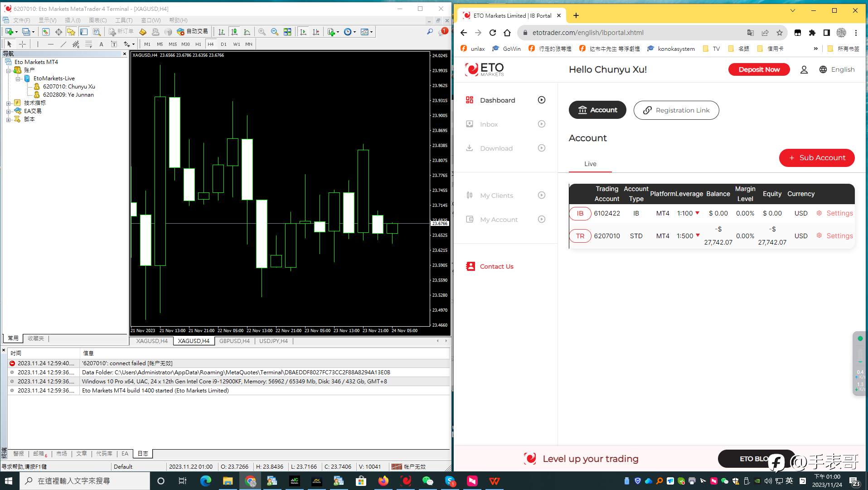Open leverage dropdown for account 6102422
Screen dimensions: 868x490
[697, 213]
